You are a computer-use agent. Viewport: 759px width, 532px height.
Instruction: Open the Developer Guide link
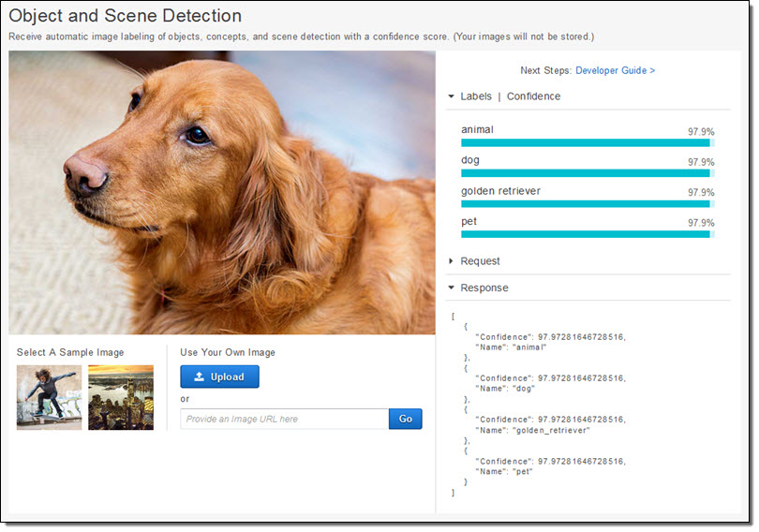point(615,70)
